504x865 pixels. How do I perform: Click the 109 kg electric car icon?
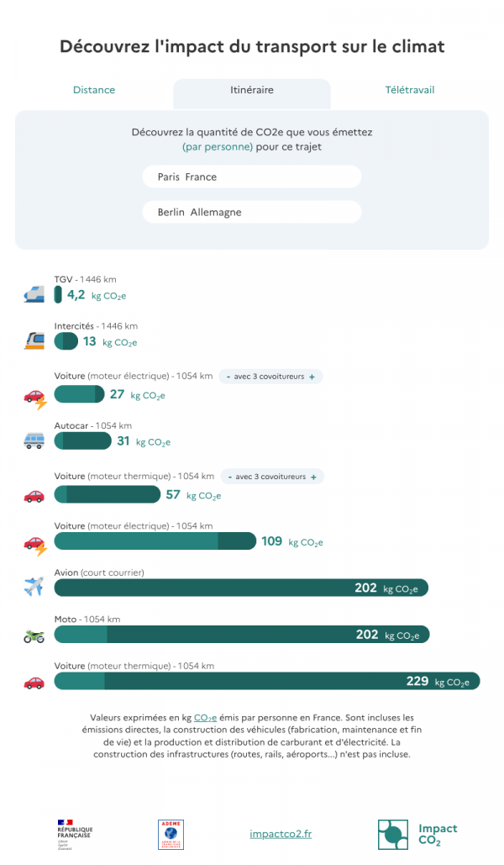35,545
